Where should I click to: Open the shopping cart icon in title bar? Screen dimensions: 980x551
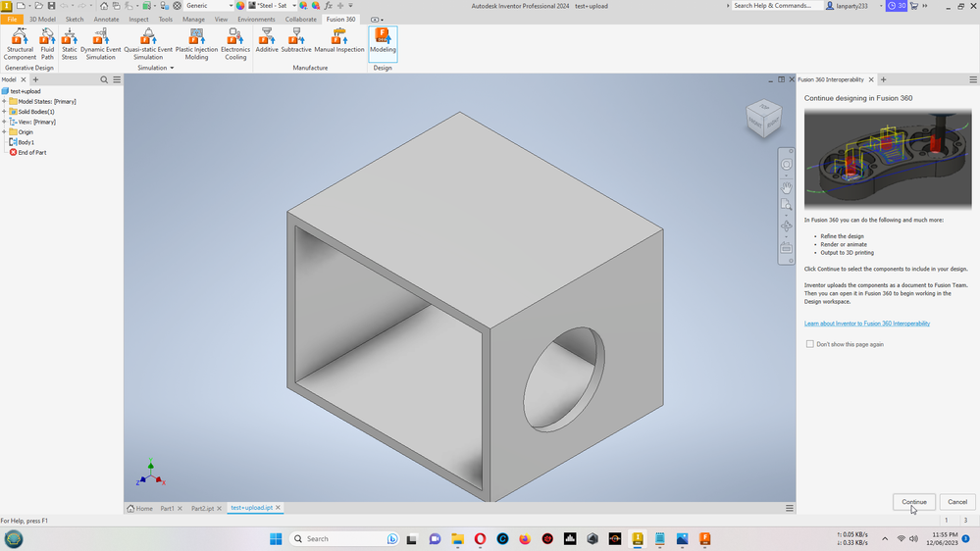914,6
